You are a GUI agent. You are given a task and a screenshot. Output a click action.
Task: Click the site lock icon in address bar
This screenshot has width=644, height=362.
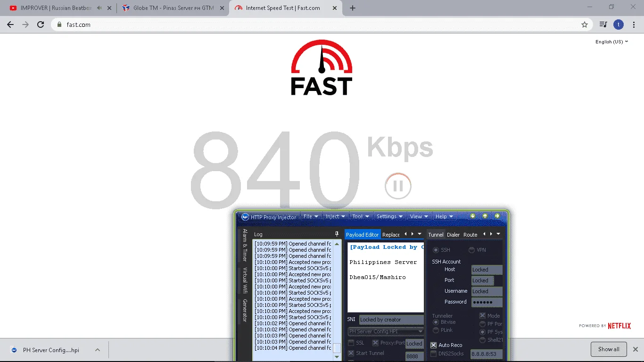coord(59,25)
